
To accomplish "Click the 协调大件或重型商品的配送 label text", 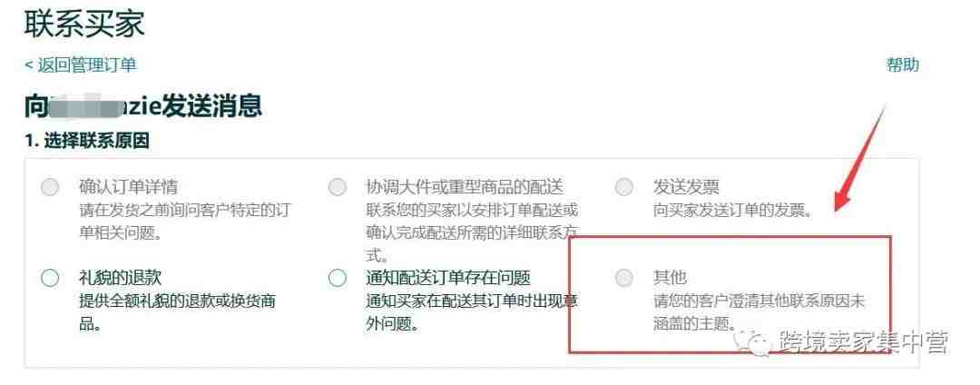I will click(465, 187).
